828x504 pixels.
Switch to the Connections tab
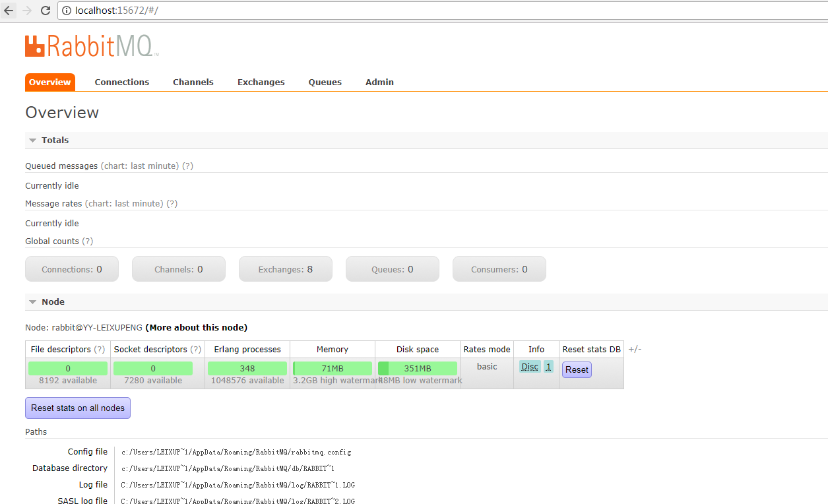(x=122, y=82)
